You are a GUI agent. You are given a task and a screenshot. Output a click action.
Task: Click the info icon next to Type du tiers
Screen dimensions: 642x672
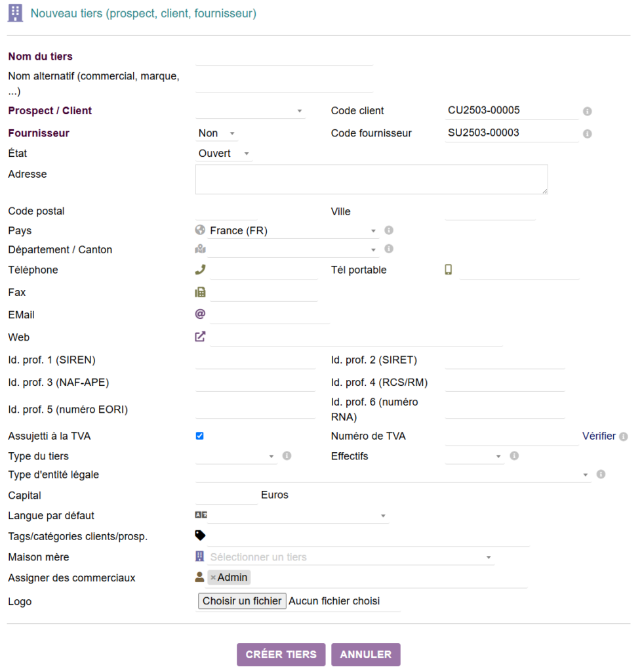tap(287, 456)
